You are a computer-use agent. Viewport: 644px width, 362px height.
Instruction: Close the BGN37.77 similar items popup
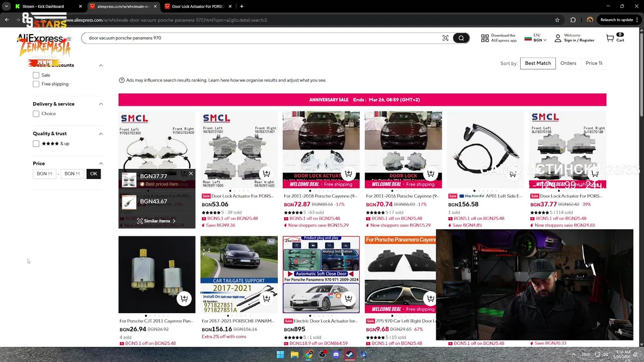(191, 173)
